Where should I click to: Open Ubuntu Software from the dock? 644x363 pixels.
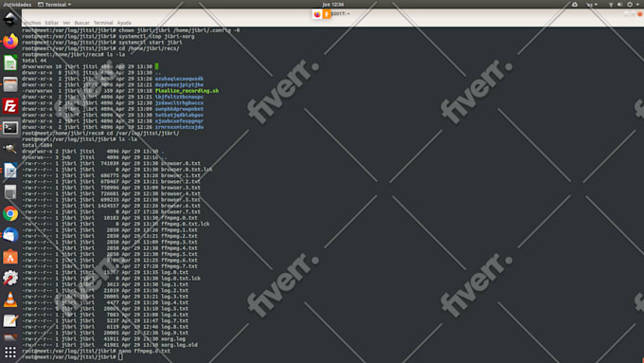point(10,257)
